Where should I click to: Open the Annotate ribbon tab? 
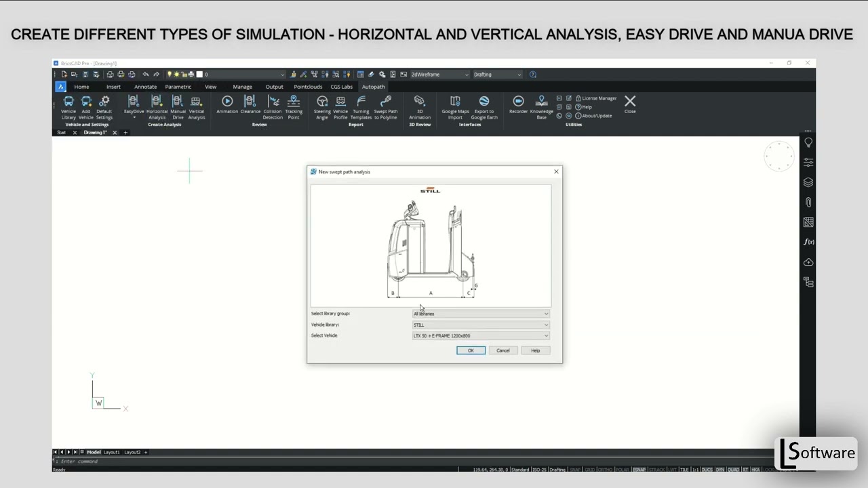coord(145,87)
